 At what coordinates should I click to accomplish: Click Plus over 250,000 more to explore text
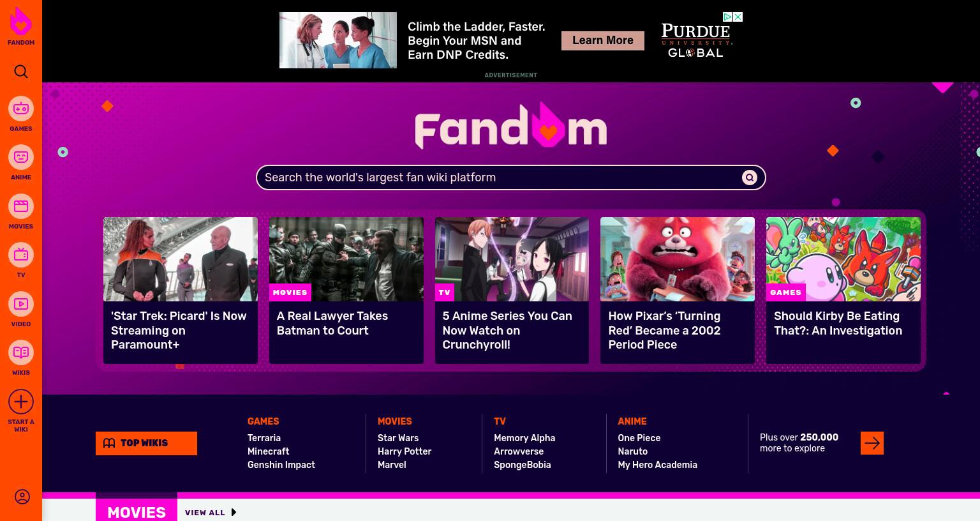799,442
